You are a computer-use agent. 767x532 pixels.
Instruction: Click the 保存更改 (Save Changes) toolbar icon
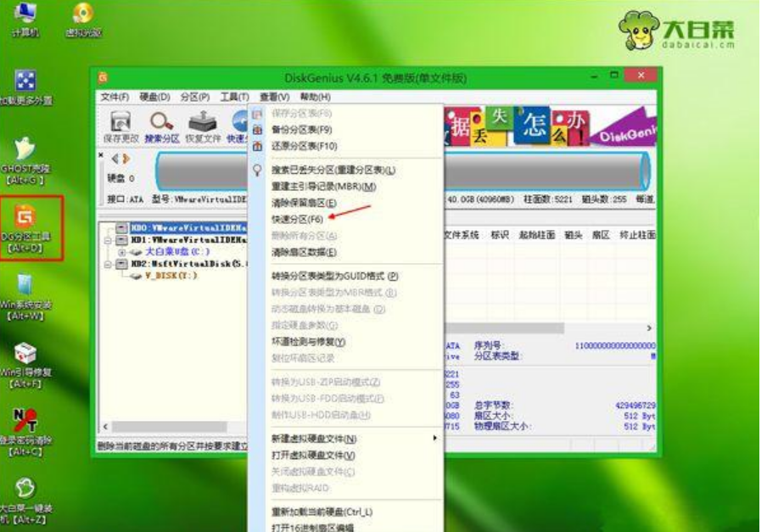point(118,126)
